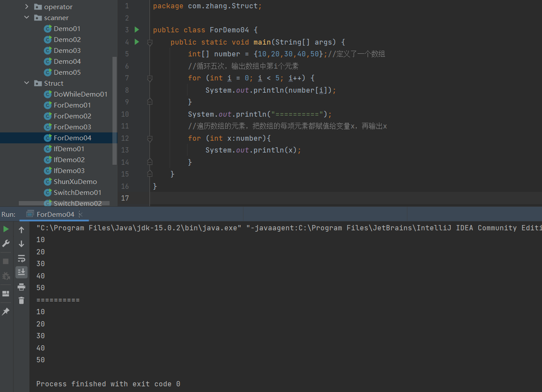Image resolution: width=542 pixels, height=392 pixels.
Task: Select IfDemo02 in the project tree
Action: click(x=69, y=160)
